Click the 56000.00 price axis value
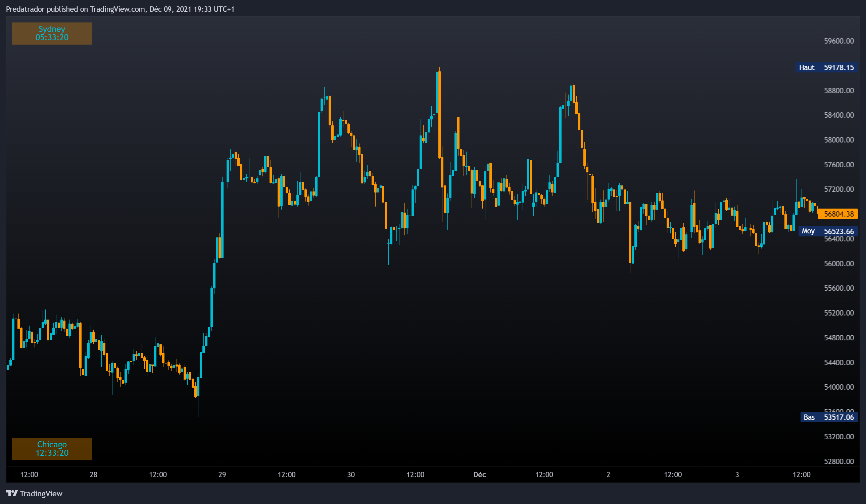 [x=839, y=263]
